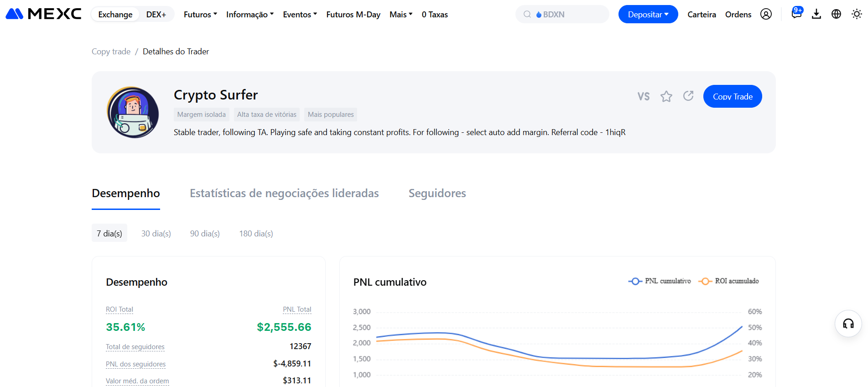Expand the Futuros dropdown menu
868x387 pixels.
pyautogui.click(x=200, y=15)
